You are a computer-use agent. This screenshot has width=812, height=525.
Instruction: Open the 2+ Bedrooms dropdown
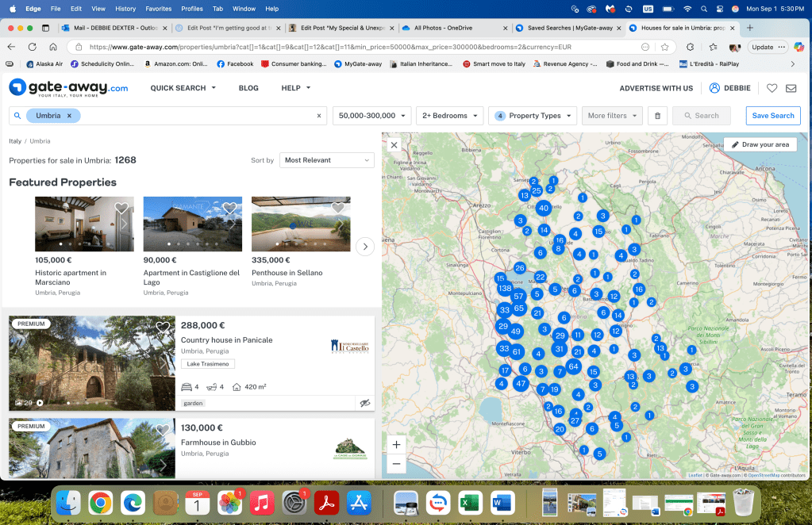tap(449, 116)
